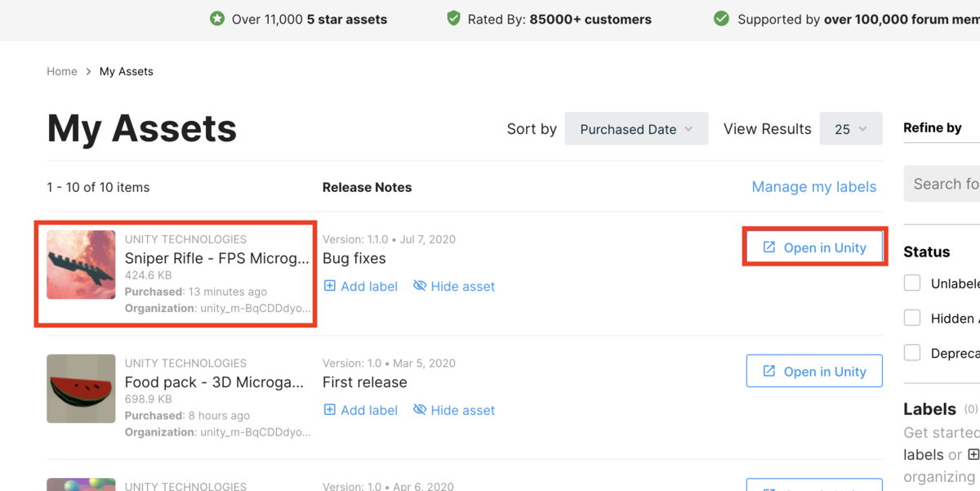Click the Refine by heading

pyautogui.click(x=933, y=127)
